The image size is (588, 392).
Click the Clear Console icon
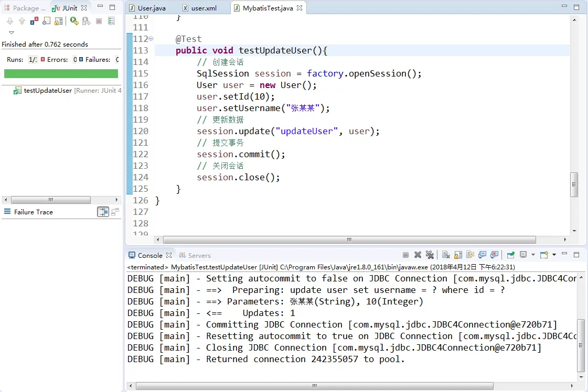coord(446,255)
